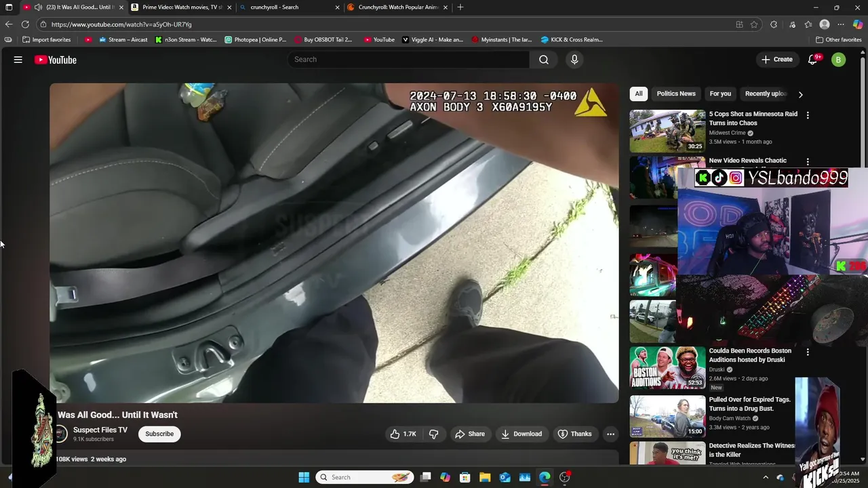Open the video more actions ellipsis

610,434
